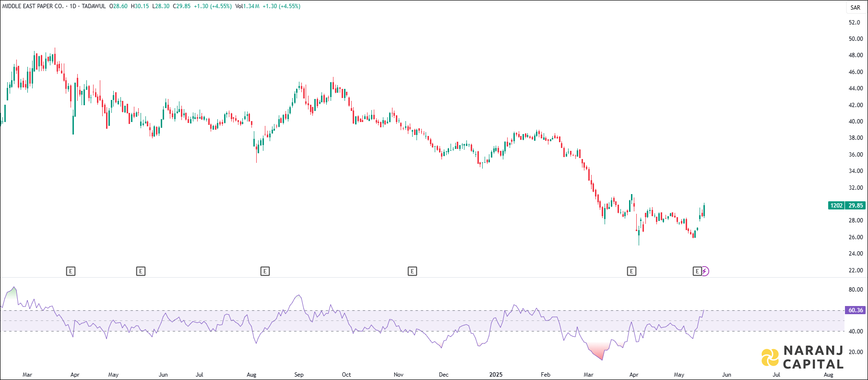Click the MIDDLE EAST PAPER CO. symbol title
This screenshot has height=380, width=868.
pyautogui.click(x=33, y=6)
